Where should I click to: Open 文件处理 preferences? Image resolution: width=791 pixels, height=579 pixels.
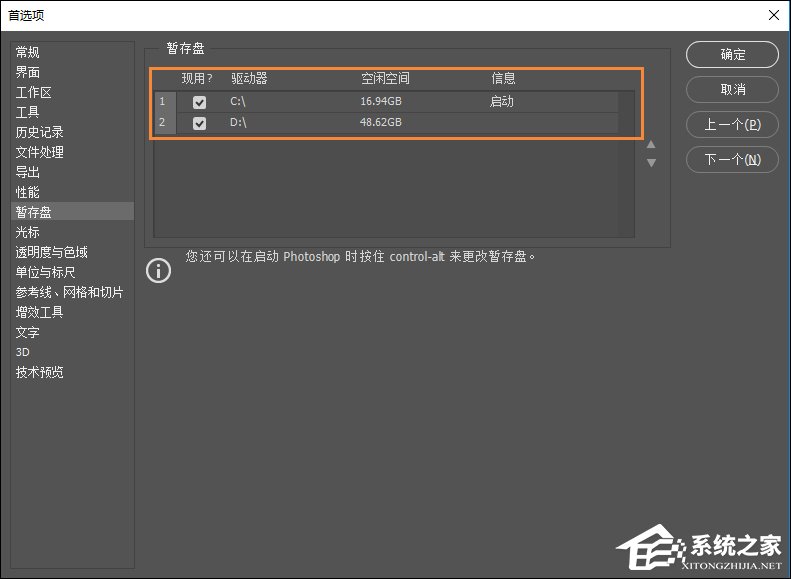39,152
